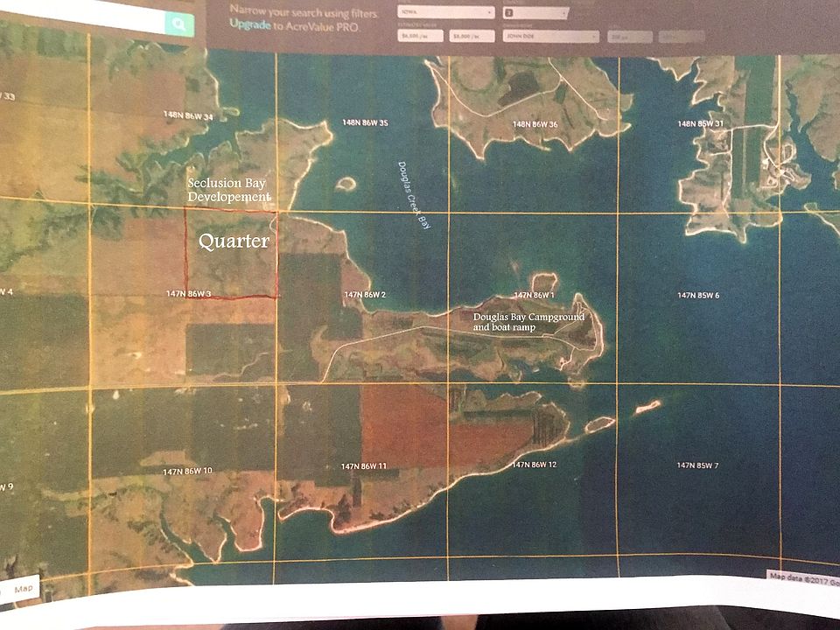Screen dimensions: 840x630
Task: Click the 148N 85W 31 section label
Action: coord(701,123)
